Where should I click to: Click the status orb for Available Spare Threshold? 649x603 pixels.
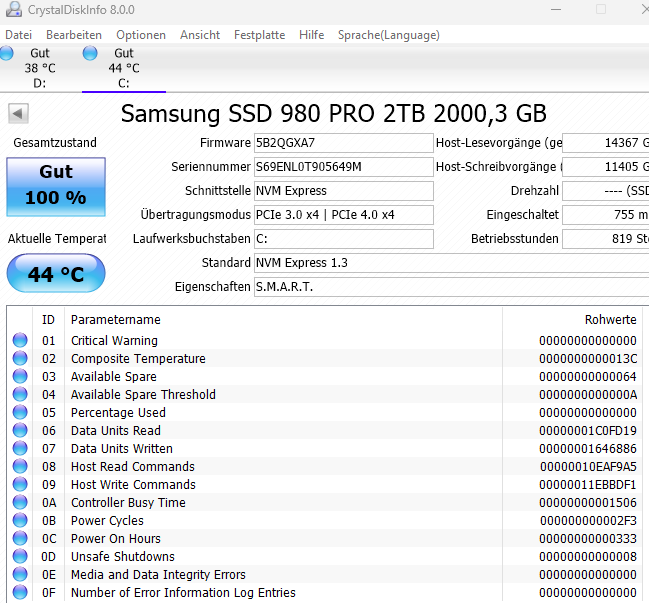tap(20, 394)
